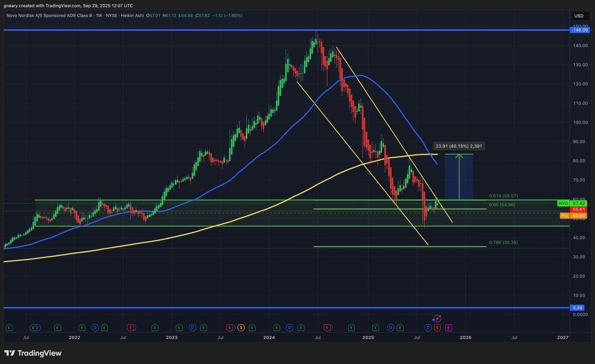Screen dimensions: 595x364
Task: Click the 1W interval in chart legend
Action: (99, 16)
